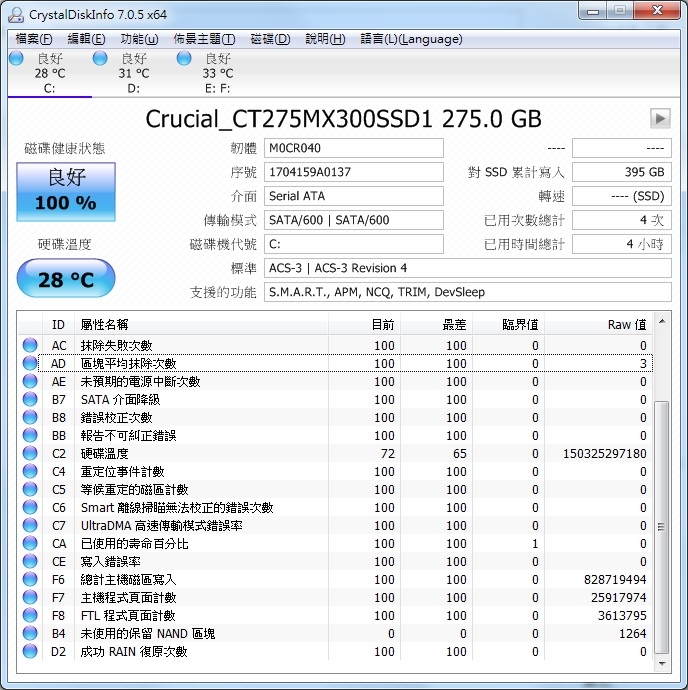Click the 4 小時 power on hours field
This screenshot has height=690, width=688.
click(x=622, y=244)
